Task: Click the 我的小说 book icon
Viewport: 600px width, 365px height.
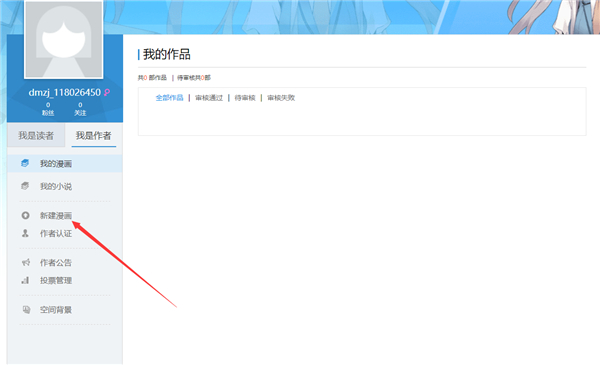Action: tap(25, 186)
